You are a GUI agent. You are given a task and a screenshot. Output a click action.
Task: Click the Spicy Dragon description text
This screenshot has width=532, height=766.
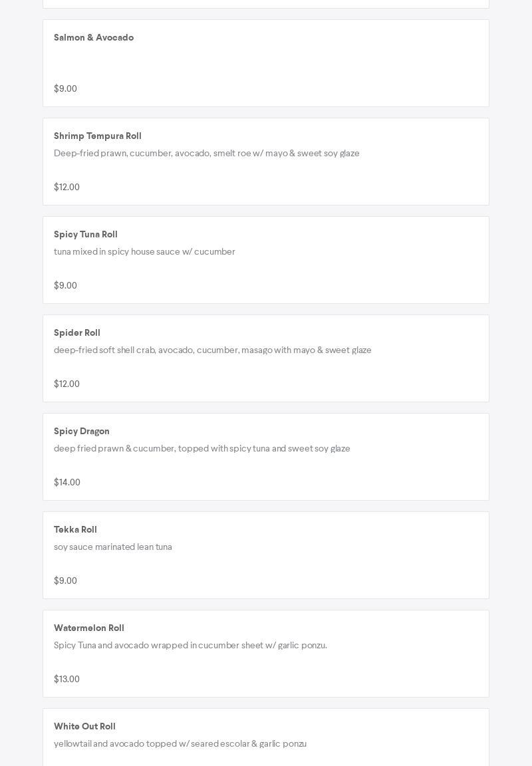(x=201, y=449)
